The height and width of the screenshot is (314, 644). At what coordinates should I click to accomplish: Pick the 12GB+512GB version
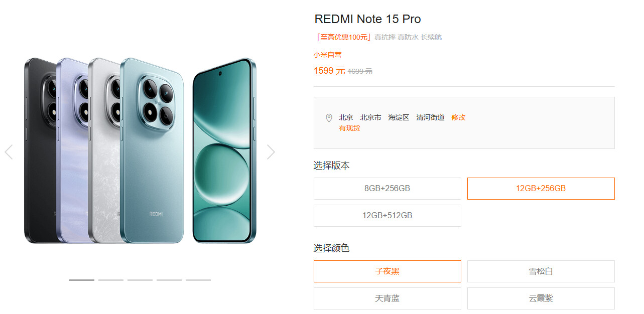click(x=388, y=216)
